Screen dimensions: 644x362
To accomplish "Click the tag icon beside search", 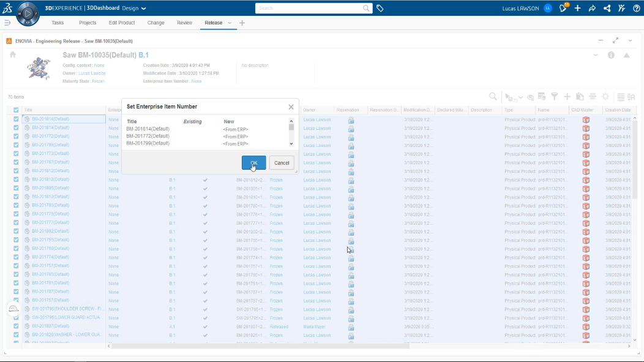I will (x=380, y=8).
